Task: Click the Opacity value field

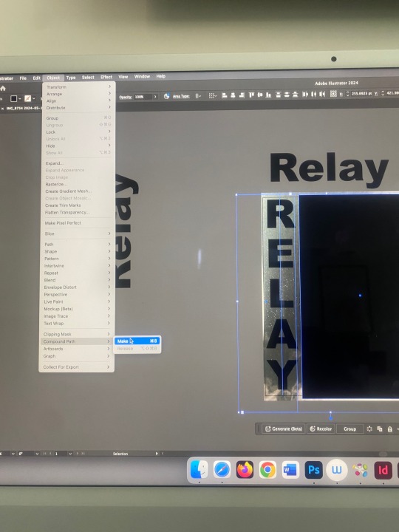Action: [x=142, y=97]
